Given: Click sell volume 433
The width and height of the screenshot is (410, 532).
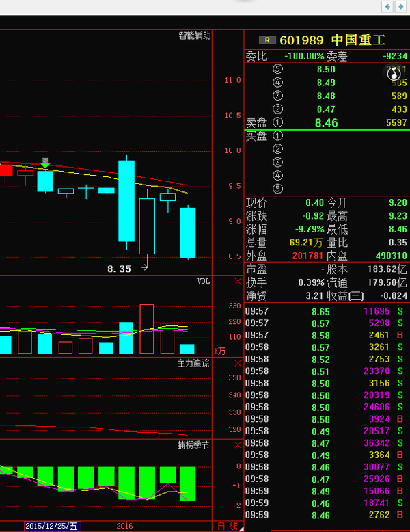Looking at the screenshot, I should pyautogui.click(x=399, y=109).
